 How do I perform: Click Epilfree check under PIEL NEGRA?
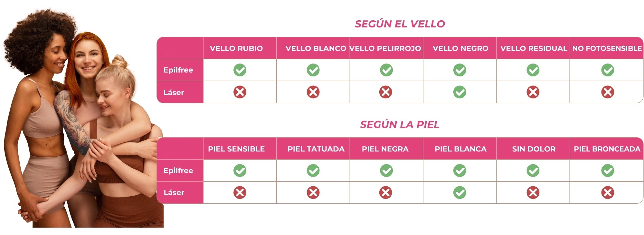point(386,171)
